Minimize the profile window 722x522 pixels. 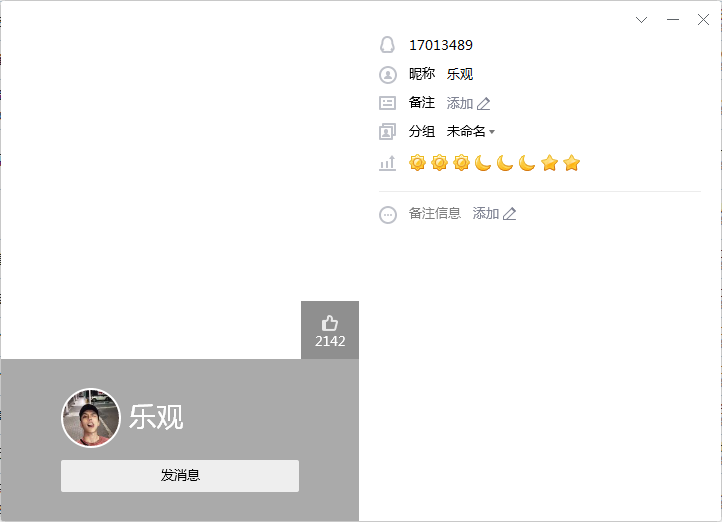(x=673, y=20)
